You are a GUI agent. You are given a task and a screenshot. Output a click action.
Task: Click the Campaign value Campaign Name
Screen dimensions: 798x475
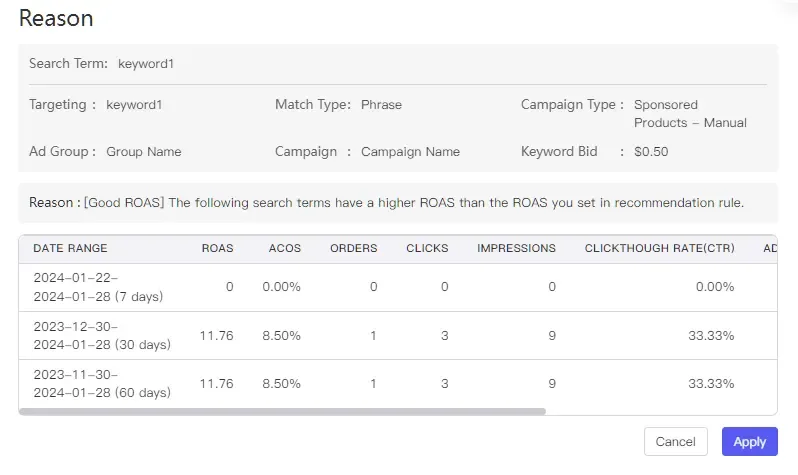click(x=410, y=152)
